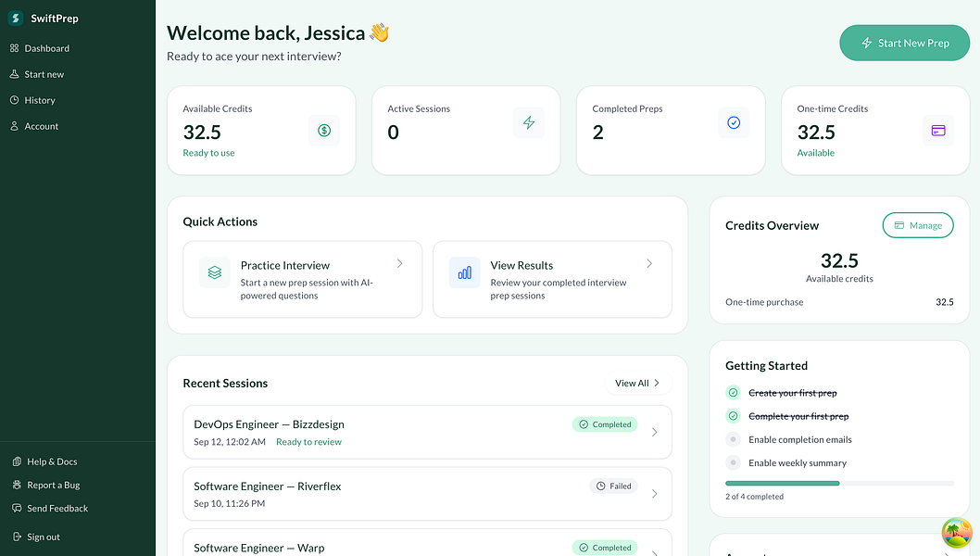The height and width of the screenshot is (556, 980).
Task: Click the layers icon beside Practice Interview
Action: tap(214, 272)
